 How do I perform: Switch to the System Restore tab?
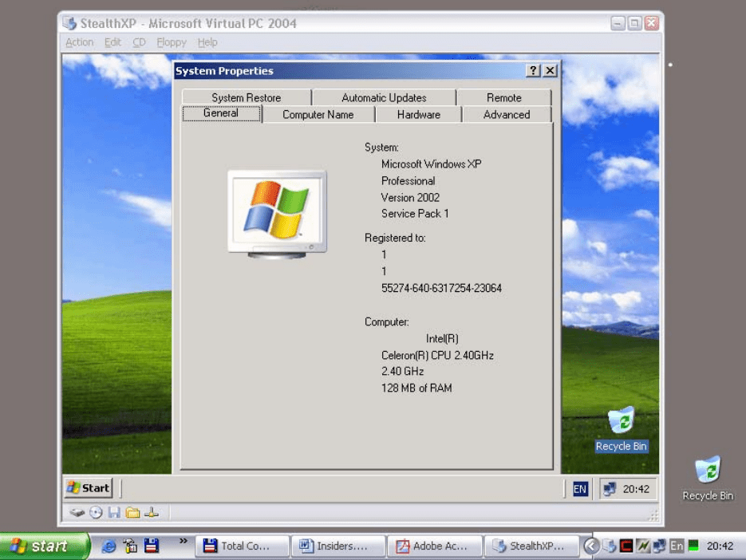click(x=247, y=97)
